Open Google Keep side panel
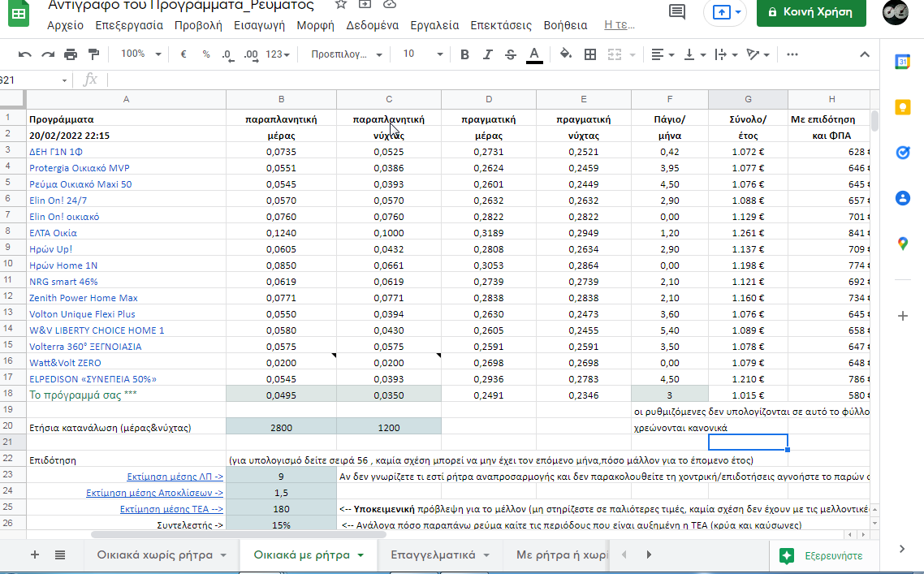This screenshot has width=924, height=574. 902,106
